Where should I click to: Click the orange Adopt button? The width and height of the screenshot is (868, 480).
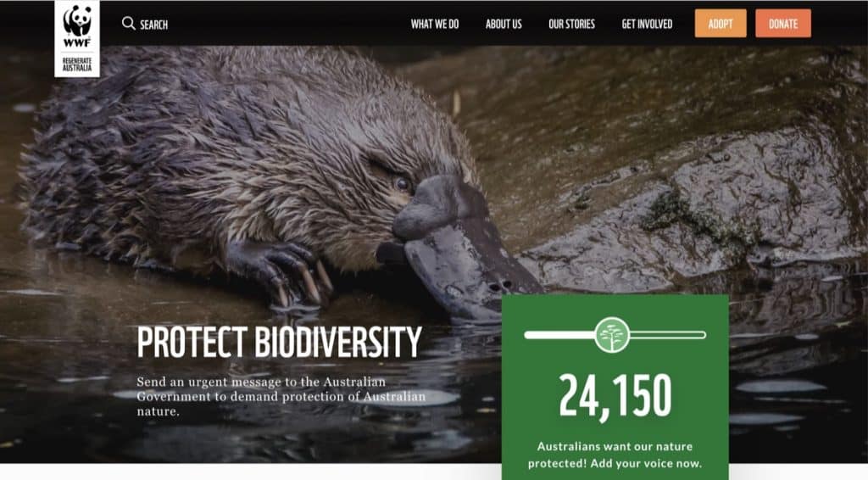pyautogui.click(x=721, y=23)
